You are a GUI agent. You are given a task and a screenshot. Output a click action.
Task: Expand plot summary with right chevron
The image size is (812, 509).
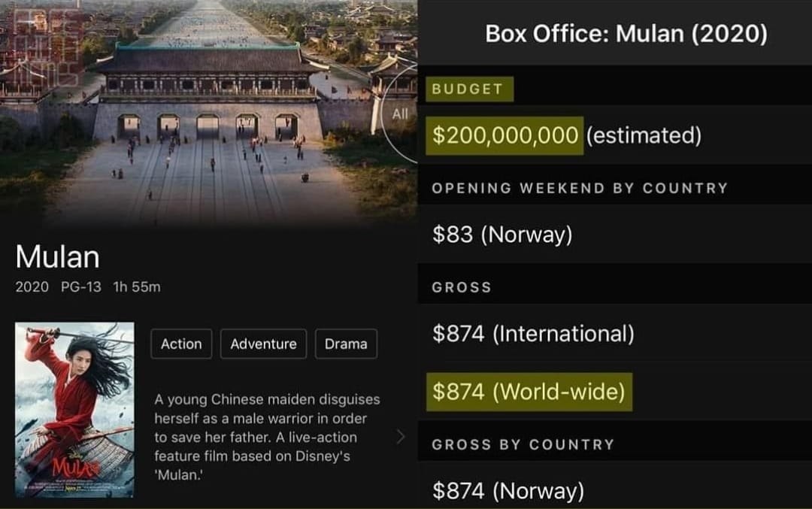click(400, 437)
